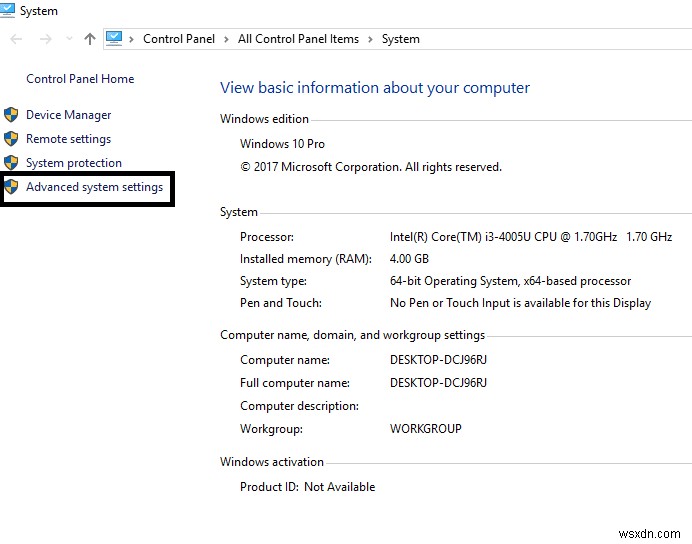This screenshot has height=544, width=692.
Task: Click the forward navigation arrow
Action: 45,39
